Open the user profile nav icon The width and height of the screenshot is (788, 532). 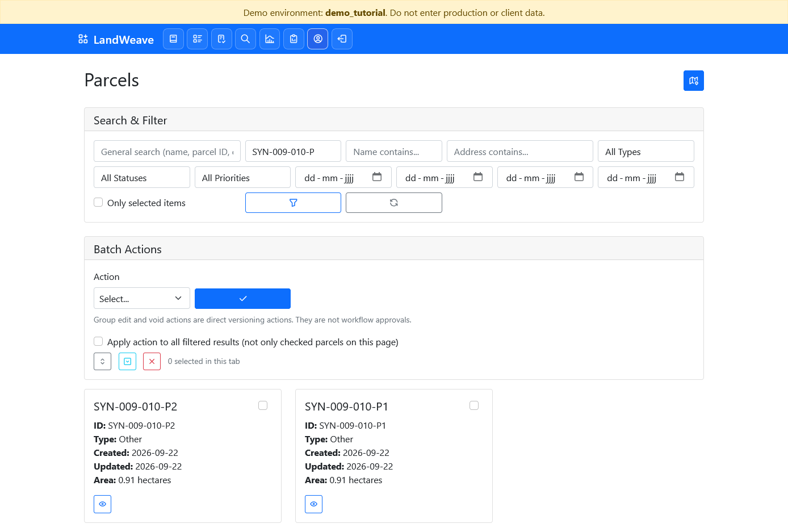pyautogui.click(x=318, y=39)
